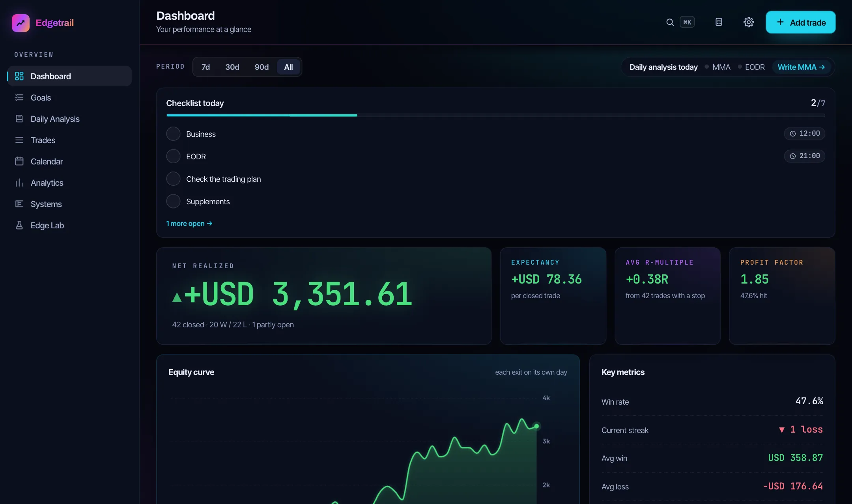
Task: Click the equity curve end point marker
Action: pyautogui.click(x=536, y=426)
